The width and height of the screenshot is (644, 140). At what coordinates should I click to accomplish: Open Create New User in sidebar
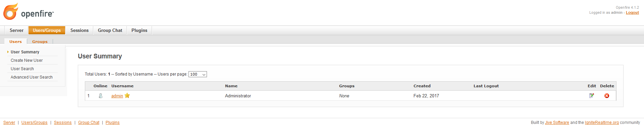pyautogui.click(x=26, y=60)
